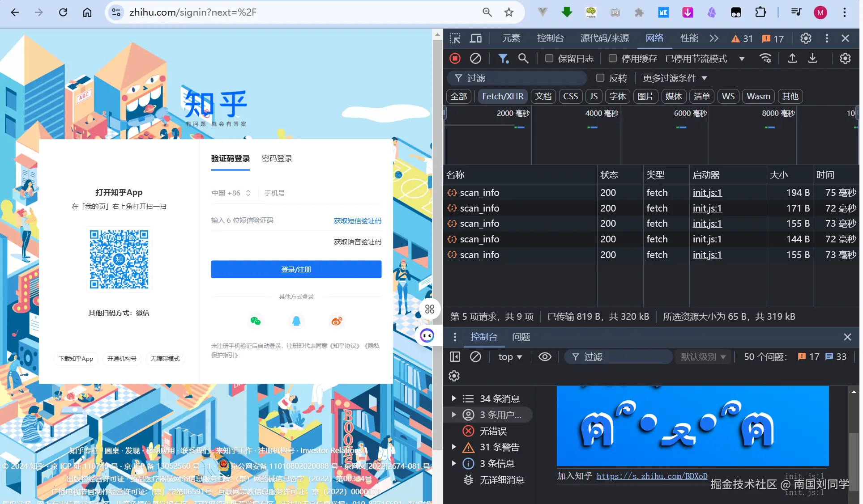Expand the 31 条警告 console group
The image size is (863, 504).
(x=453, y=447)
